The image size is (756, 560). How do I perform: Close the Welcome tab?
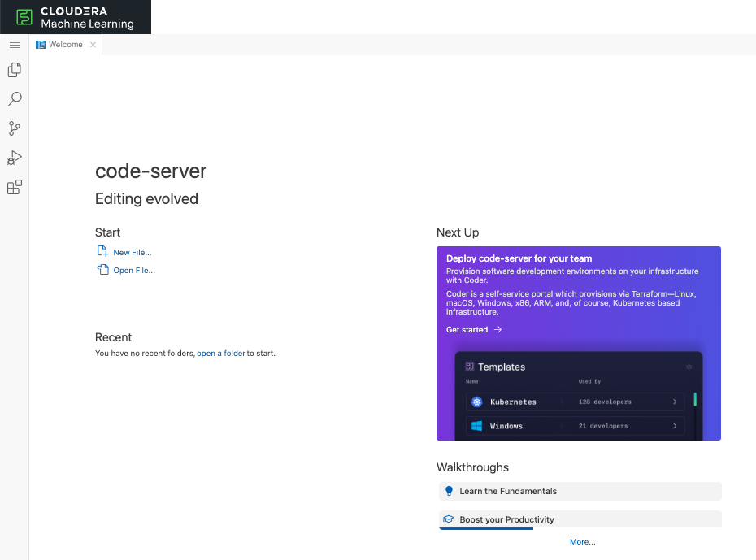93,45
